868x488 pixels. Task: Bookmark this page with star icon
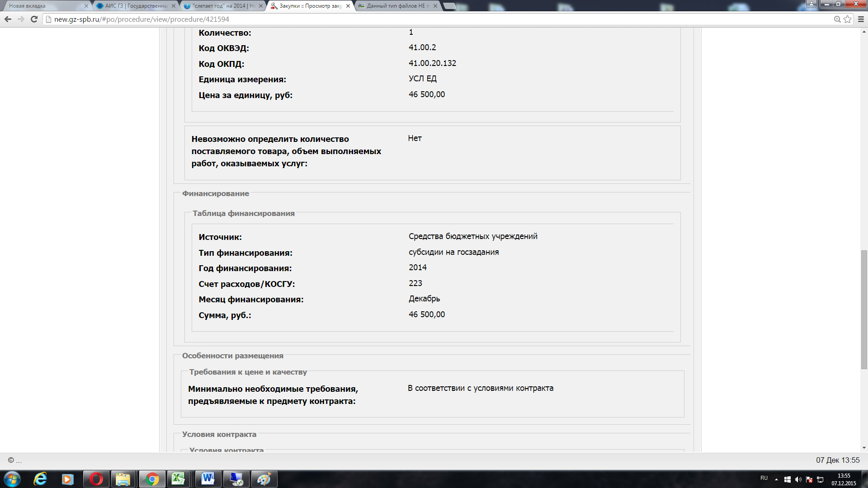tap(848, 19)
